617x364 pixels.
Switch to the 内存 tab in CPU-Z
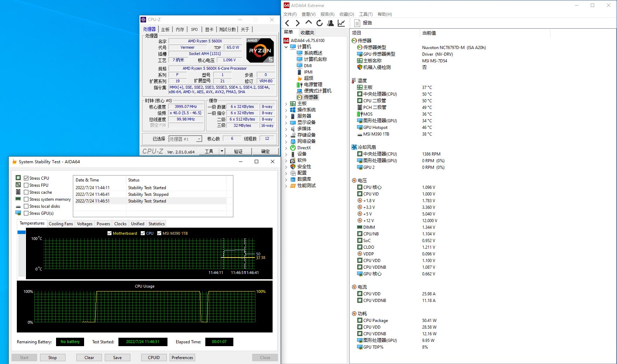[x=180, y=29]
